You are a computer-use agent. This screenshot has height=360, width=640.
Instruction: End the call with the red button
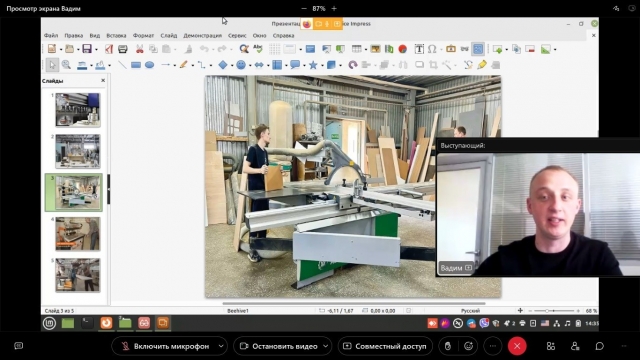point(517,346)
